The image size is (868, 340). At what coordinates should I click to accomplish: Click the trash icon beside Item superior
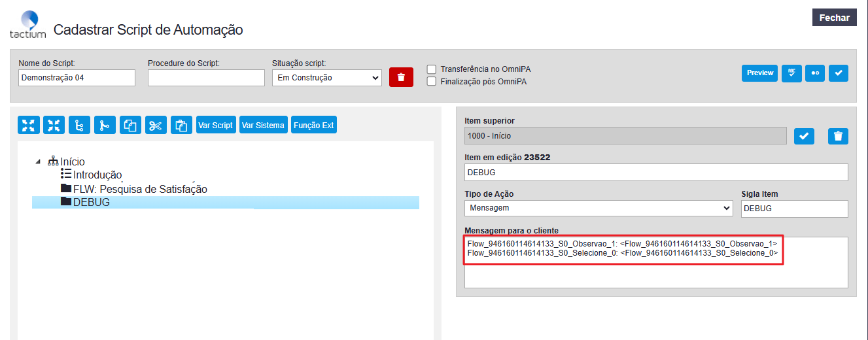838,136
